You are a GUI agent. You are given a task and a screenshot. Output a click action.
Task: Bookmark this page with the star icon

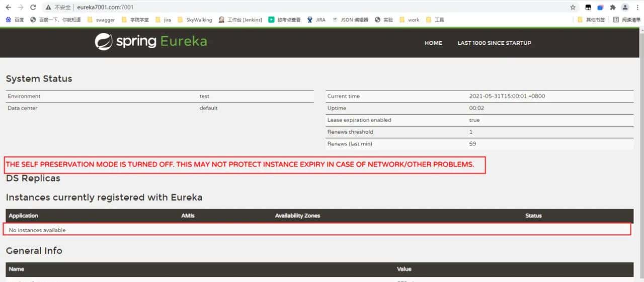click(573, 8)
